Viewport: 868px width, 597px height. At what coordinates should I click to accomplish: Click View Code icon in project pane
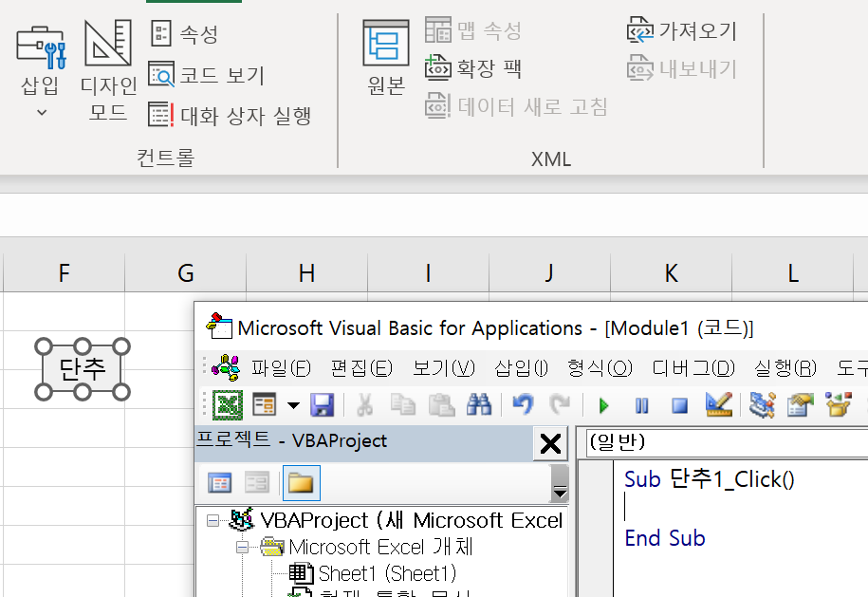click(220, 483)
